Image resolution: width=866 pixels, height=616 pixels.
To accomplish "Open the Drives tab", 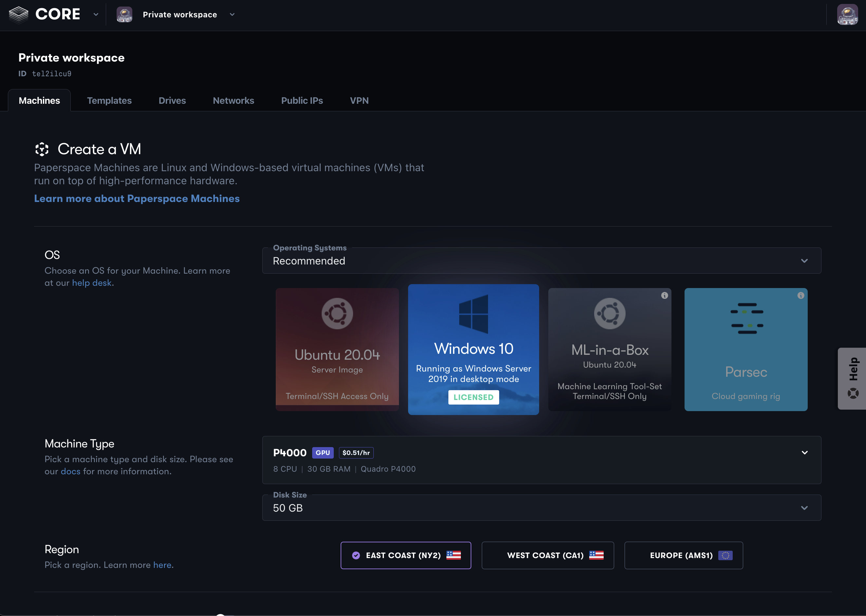I will (x=172, y=100).
